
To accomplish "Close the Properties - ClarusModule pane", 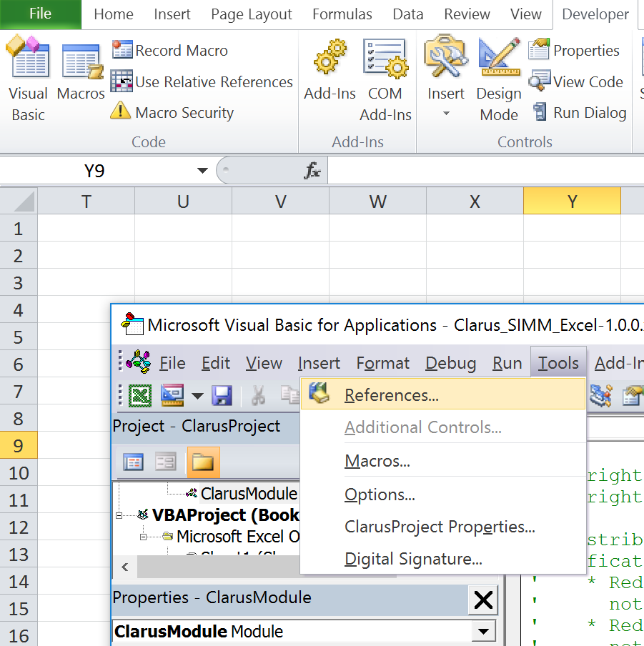I will click(x=483, y=600).
